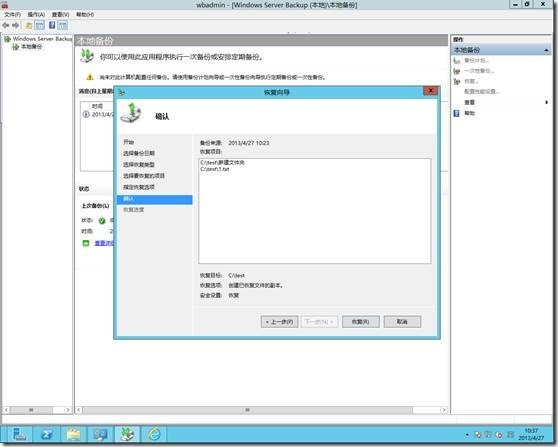Image resolution: width=558 pixels, height=447 pixels.
Task: Click the blue Help toolbar icon
Action: (x=52, y=25)
